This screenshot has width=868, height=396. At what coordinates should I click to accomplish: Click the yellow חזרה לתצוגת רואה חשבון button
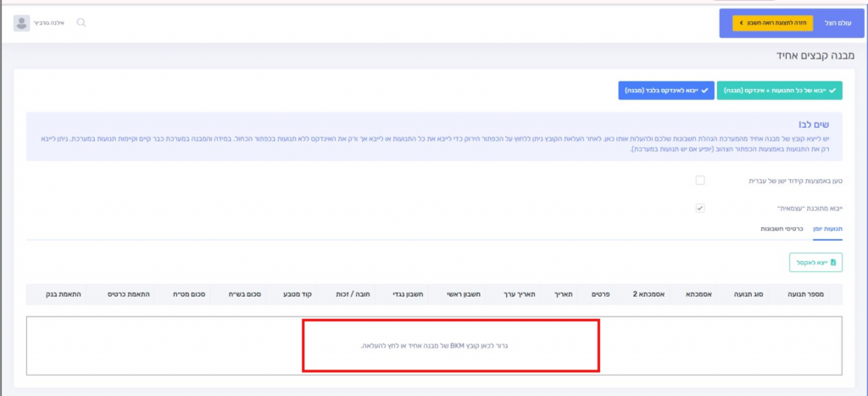click(772, 23)
